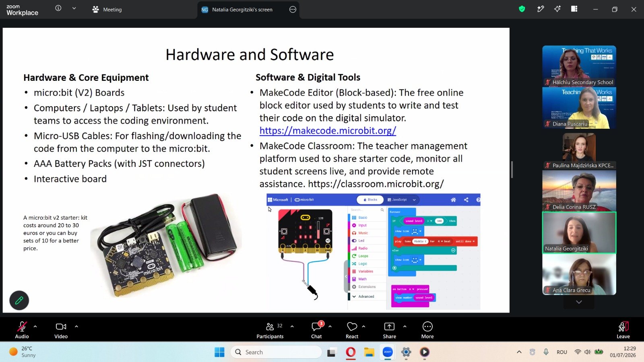Click the Blocks tab in shared MakeCode editor
Image resolution: width=644 pixels, height=362 pixels.
(x=370, y=200)
